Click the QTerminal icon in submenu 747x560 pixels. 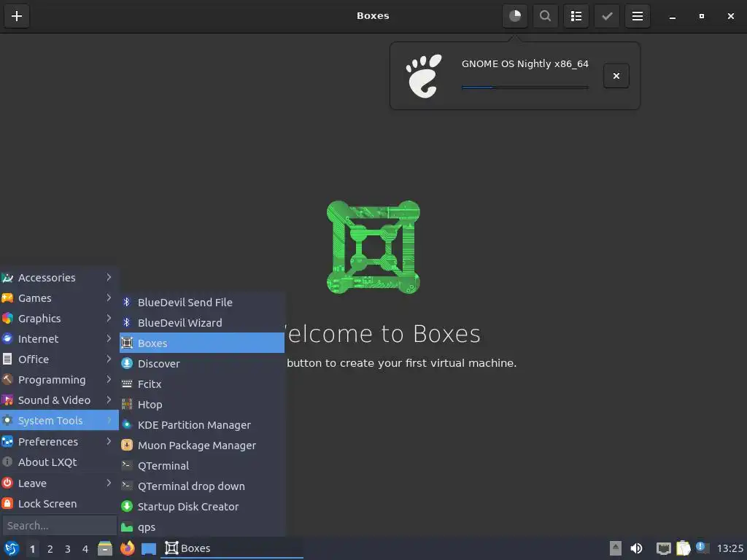(x=127, y=465)
